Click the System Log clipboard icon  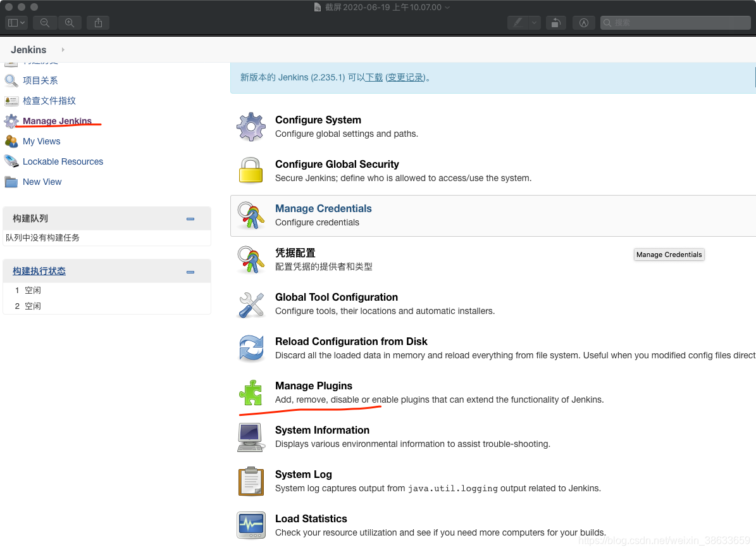click(x=251, y=481)
